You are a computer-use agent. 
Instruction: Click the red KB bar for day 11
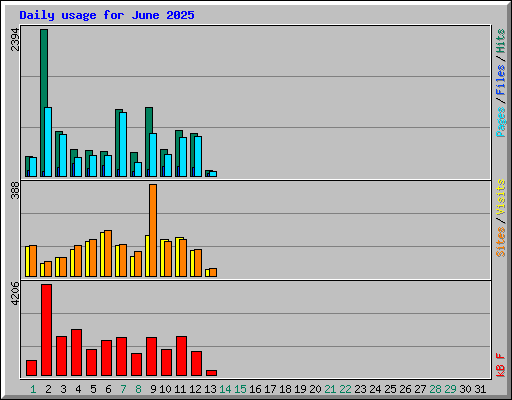pyautogui.click(x=182, y=356)
